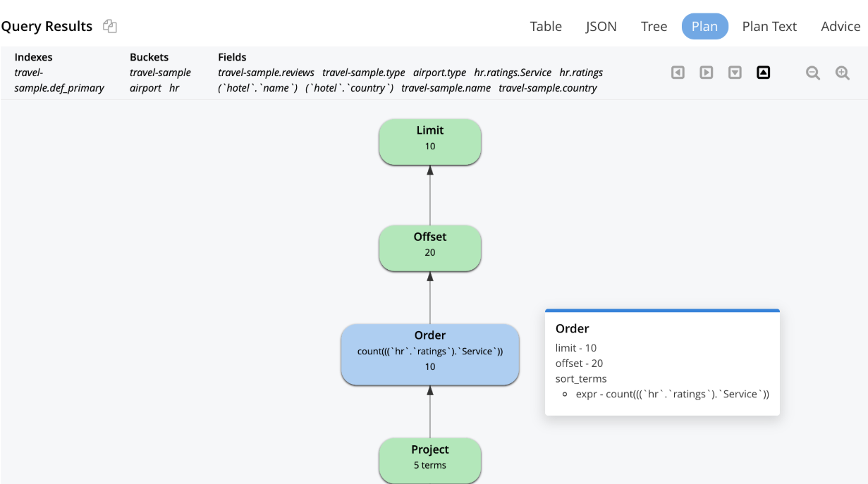Viewport: 868px width, 484px height.
Task: Zoom in on the query plan
Action: tap(842, 73)
